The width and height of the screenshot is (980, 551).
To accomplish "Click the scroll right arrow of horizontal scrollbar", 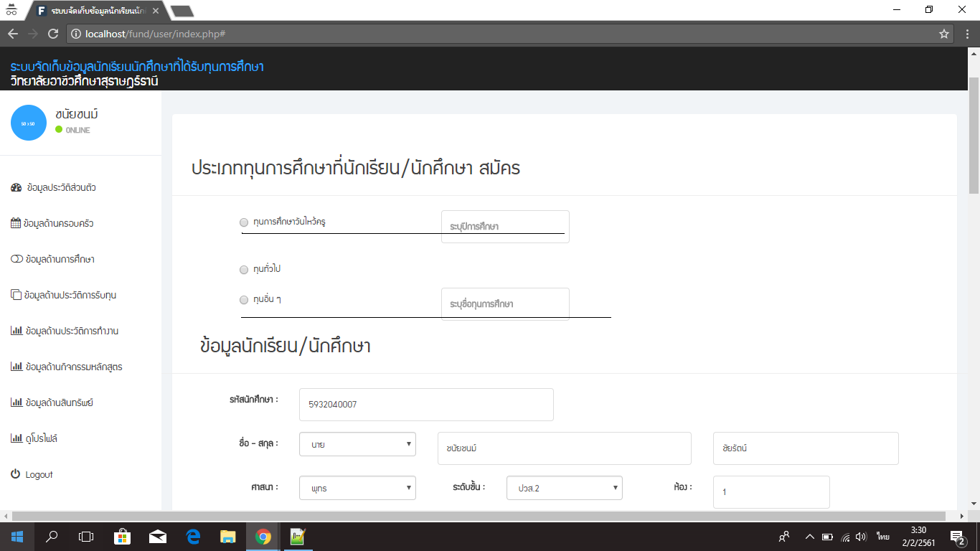I will [x=963, y=516].
